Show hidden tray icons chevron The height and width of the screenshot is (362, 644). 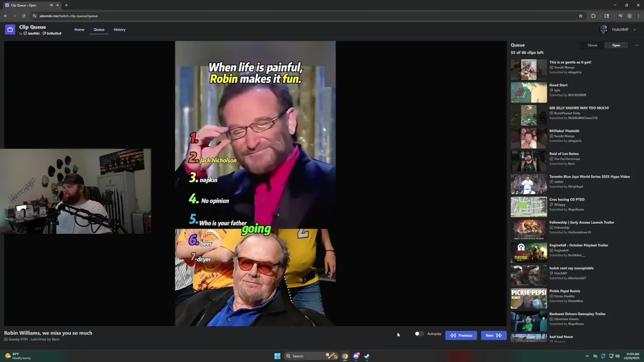tap(587, 356)
